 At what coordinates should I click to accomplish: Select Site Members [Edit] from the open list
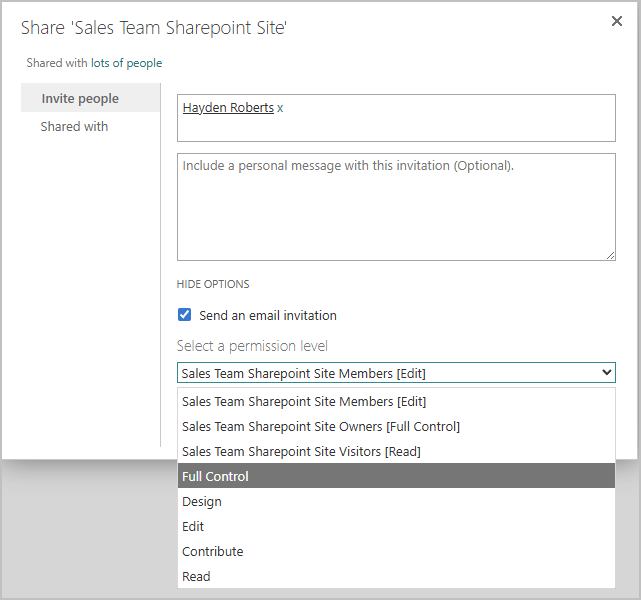(304, 402)
